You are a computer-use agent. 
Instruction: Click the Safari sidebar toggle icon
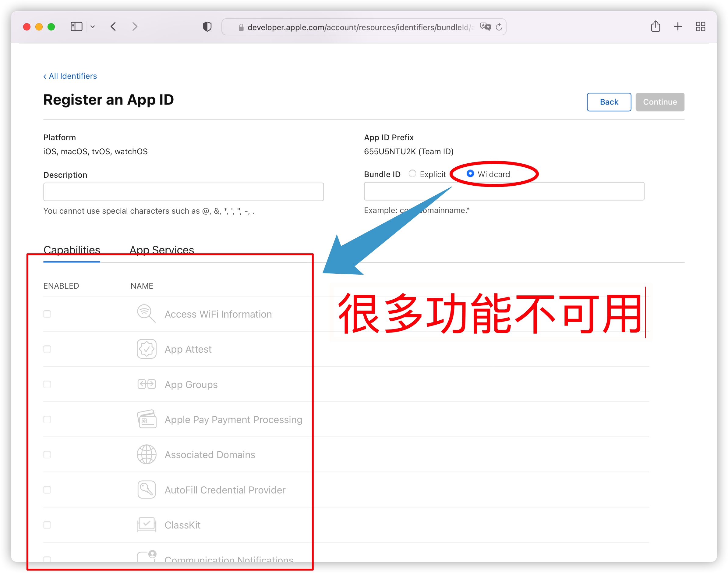(76, 27)
